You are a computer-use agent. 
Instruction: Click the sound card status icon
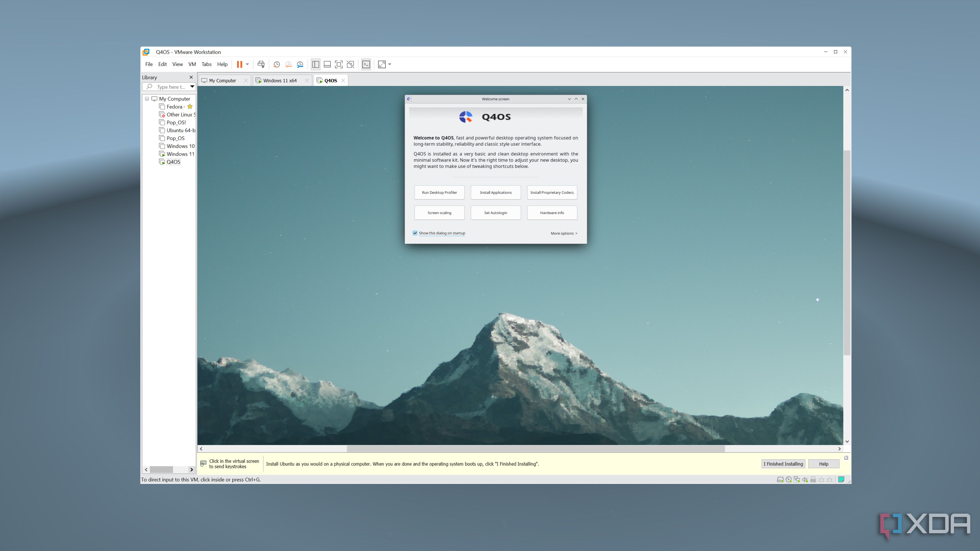click(805, 480)
